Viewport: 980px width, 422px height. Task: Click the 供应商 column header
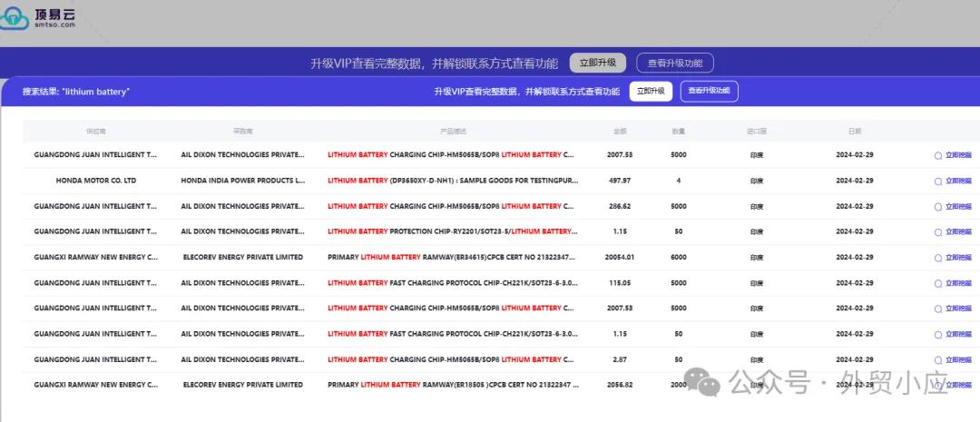pos(95,132)
